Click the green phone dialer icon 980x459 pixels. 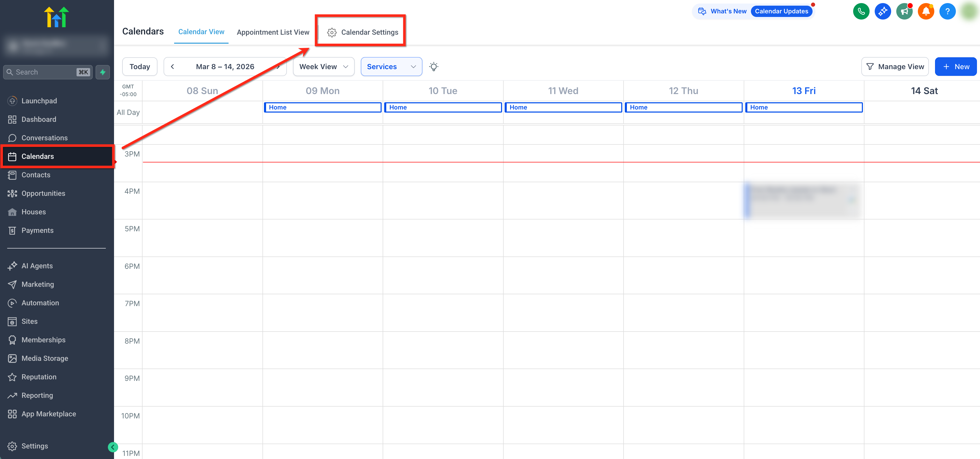pyautogui.click(x=861, y=11)
